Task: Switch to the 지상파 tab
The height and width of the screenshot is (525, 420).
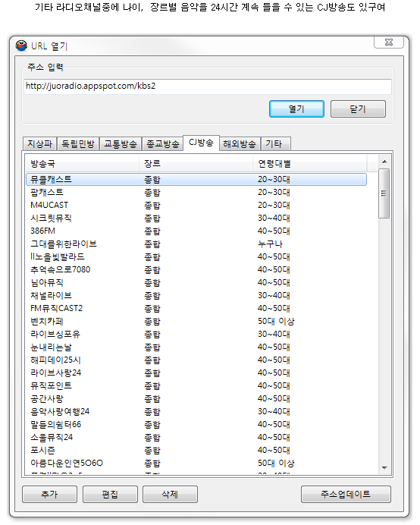Action: [x=40, y=144]
